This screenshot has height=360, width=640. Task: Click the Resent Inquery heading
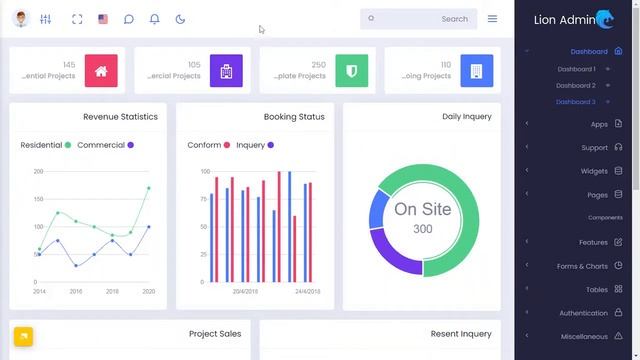(x=461, y=334)
